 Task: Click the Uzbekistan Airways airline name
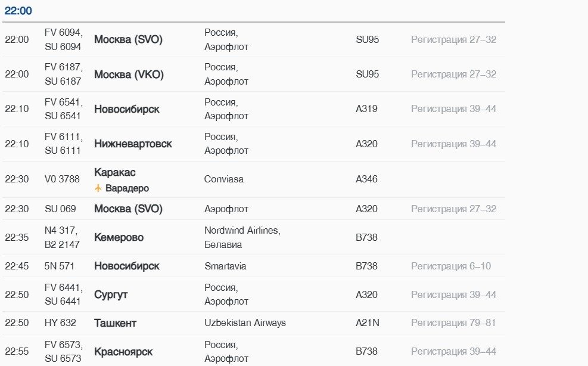click(x=245, y=323)
